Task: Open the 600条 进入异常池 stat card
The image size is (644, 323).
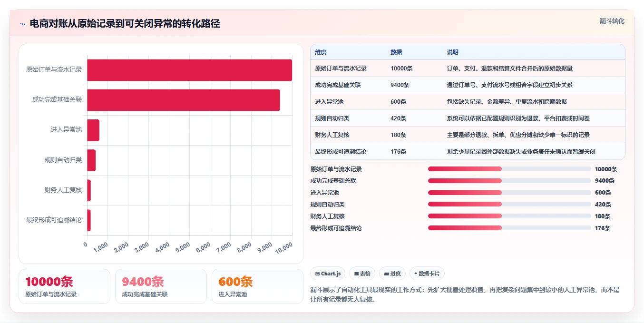Action: coord(257,286)
